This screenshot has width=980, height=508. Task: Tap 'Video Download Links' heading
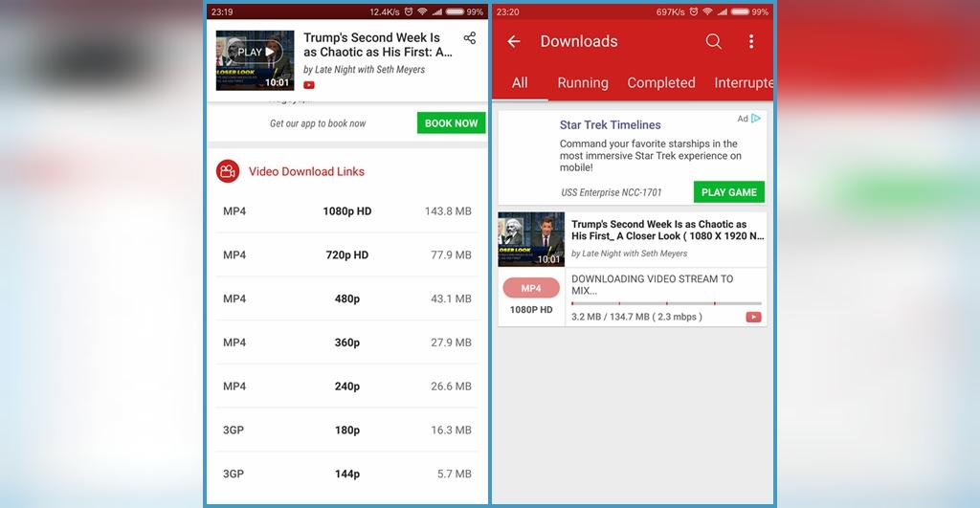(x=306, y=171)
